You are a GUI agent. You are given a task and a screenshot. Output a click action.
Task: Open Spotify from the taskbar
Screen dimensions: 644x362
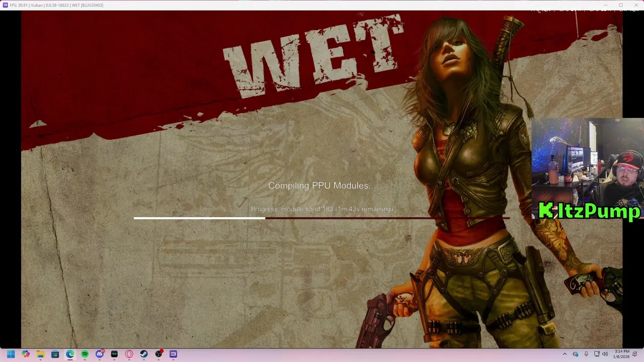[85, 354]
